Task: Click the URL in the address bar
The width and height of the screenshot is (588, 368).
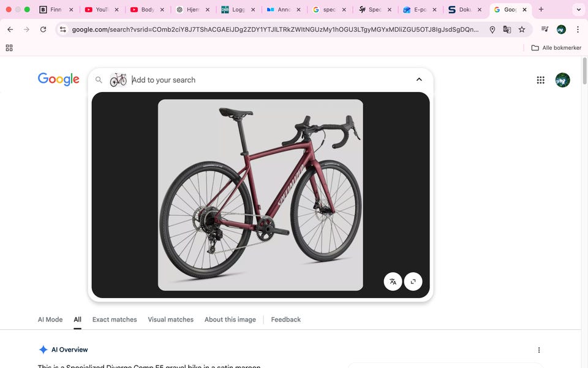Action: tap(275, 29)
